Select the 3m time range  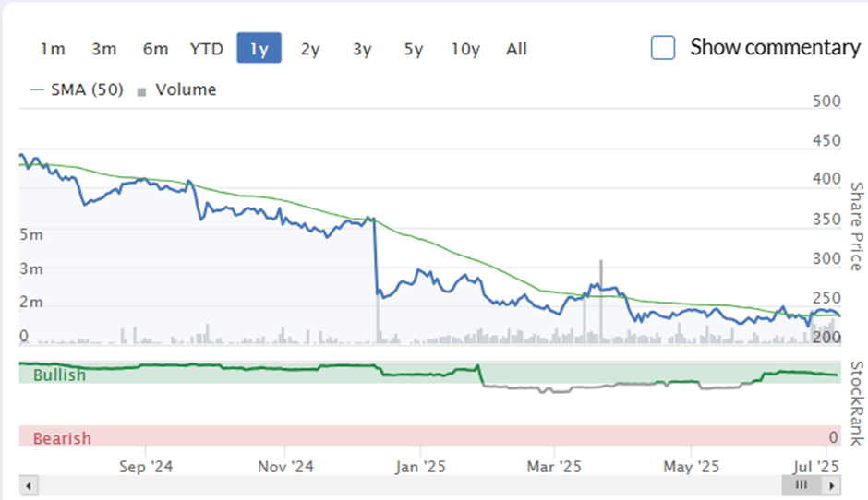click(x=104, y=49)
